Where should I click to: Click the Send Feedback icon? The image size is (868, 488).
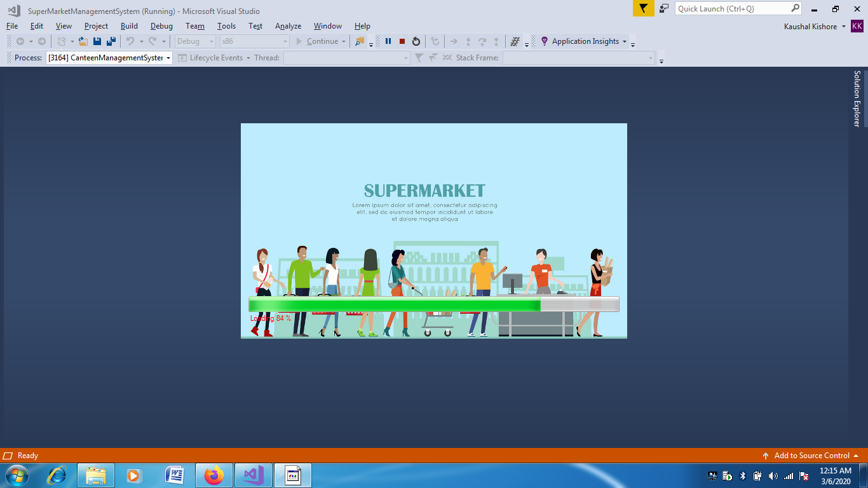[x=664, y=8]
